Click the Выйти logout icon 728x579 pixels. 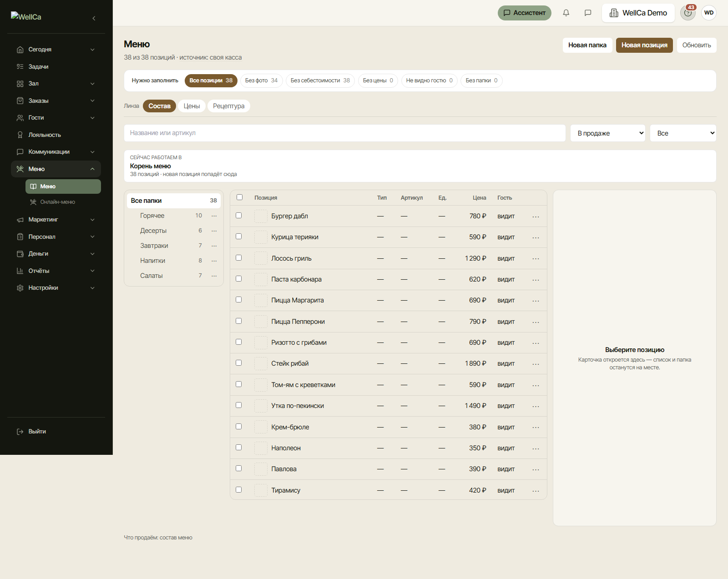click(x=20, y=432)
